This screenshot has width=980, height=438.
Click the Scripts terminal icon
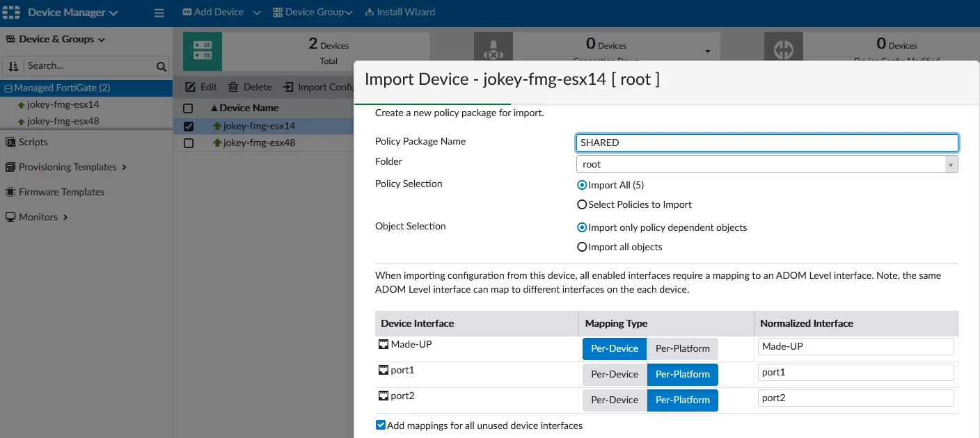(10, 142)
